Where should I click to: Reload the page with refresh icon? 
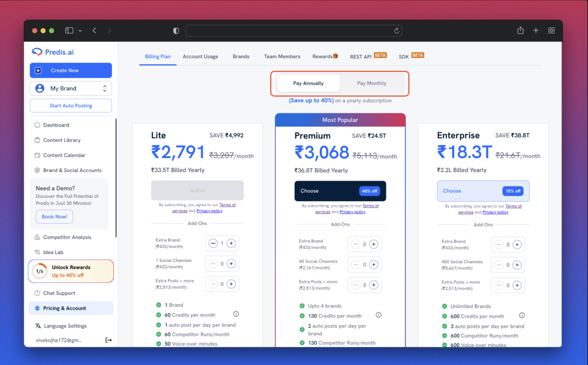tap(397, 31)
